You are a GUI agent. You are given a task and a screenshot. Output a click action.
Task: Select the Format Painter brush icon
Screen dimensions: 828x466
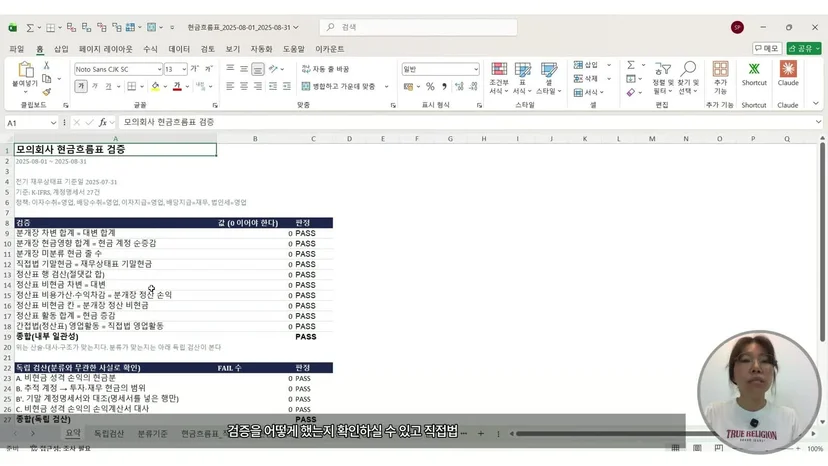tap(46, 92)
